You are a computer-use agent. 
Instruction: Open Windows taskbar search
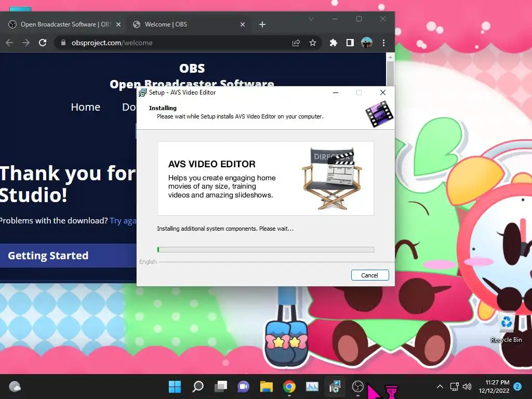pos(198,387)
